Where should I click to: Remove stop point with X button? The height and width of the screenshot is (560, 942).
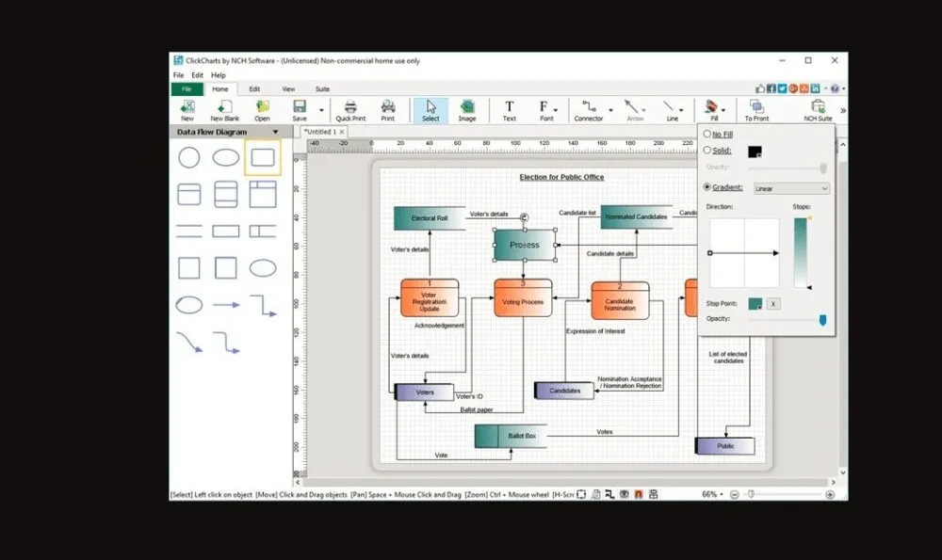pos(773,304)
